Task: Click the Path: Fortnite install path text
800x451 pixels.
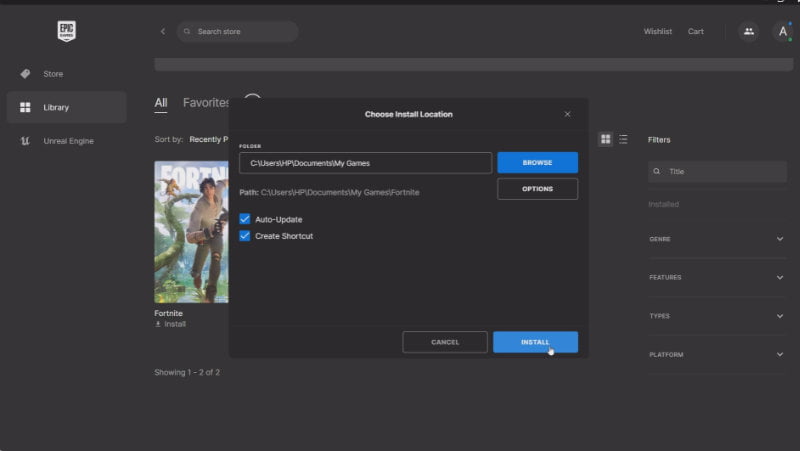Action: (x=329, y=192)
